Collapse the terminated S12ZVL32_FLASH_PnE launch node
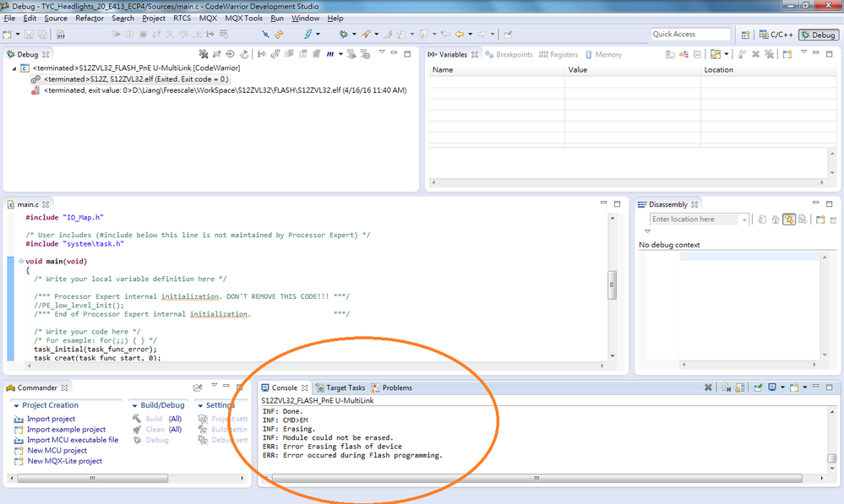This screenshot has width=844, height=504. 14,68
